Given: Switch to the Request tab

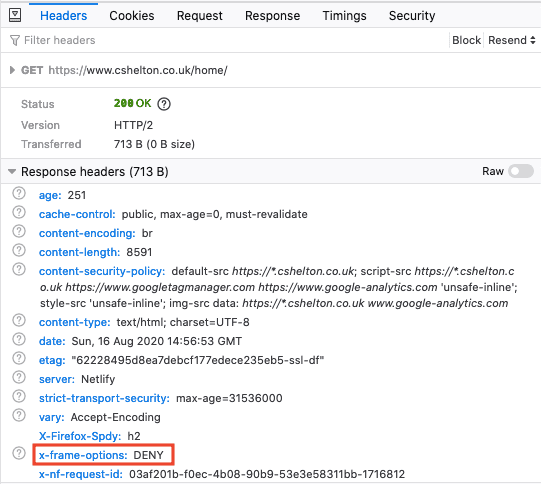Looking at the screenshot, I should point(199,16).
